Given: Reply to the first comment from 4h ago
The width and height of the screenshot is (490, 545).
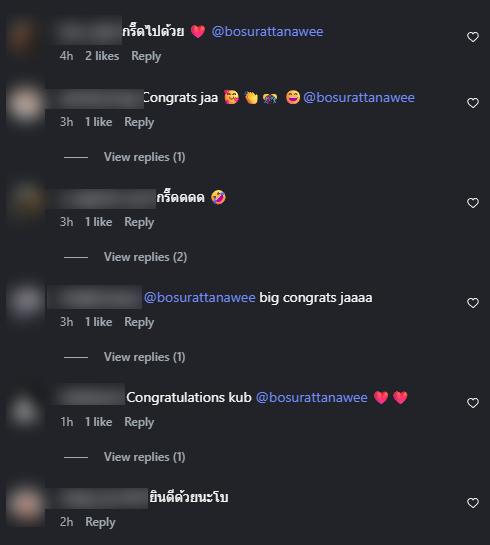Looking at the screenshot, I should (146, 56).
